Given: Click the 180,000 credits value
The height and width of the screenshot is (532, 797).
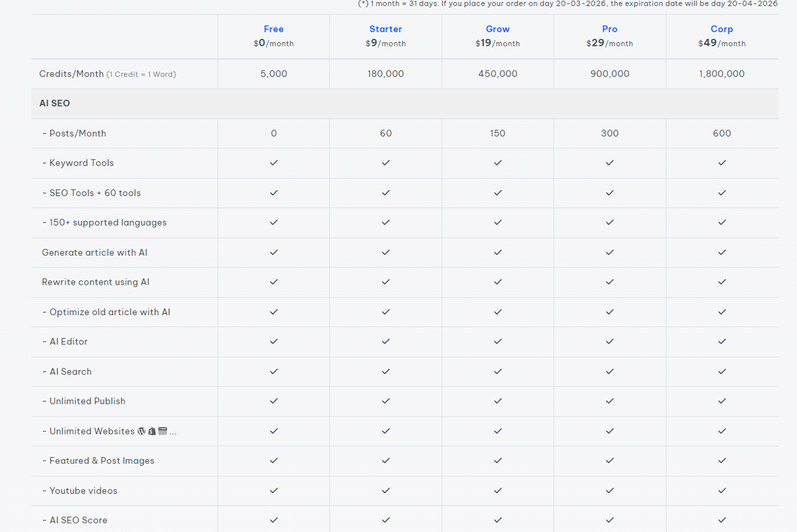Looking at the screenshot, I should pyautogui.click(x=386, y=73).
